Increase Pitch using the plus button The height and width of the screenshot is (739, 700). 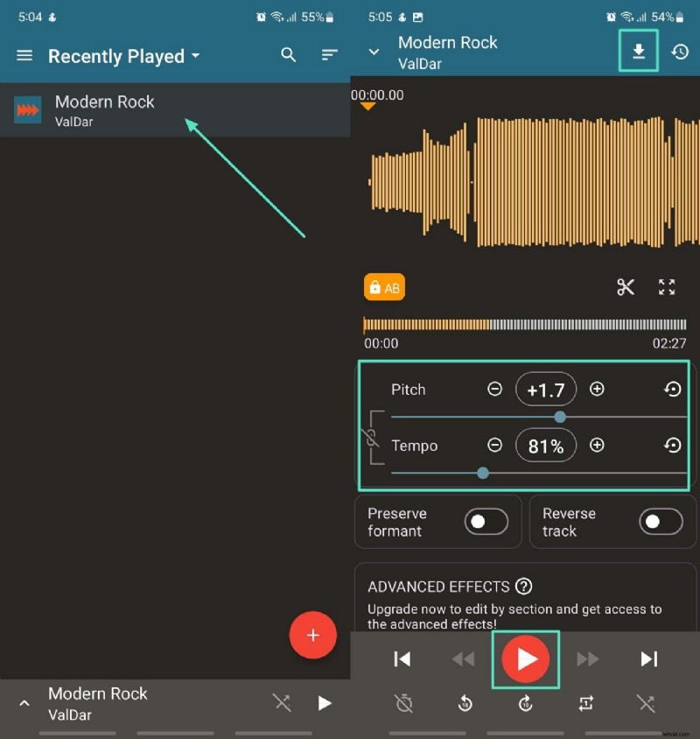click(596, 390)
